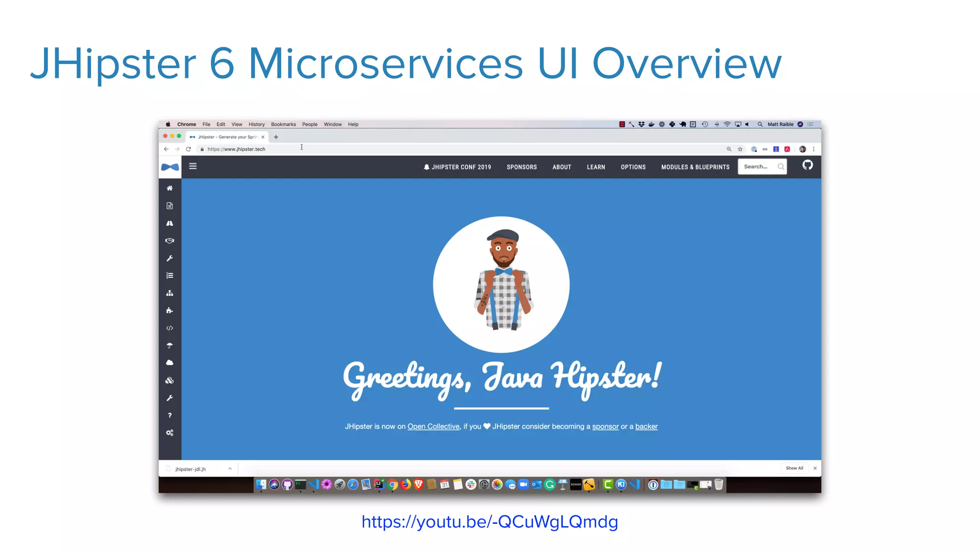This screenshot has height=551, width=980.
Task: Open the 1Password extension icon
Action: click(754, 149)
